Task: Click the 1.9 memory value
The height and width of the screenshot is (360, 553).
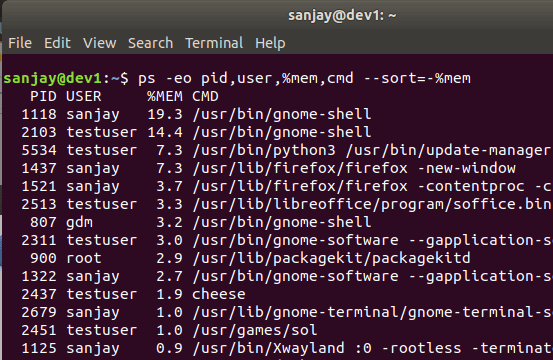Action: (169, 294)
